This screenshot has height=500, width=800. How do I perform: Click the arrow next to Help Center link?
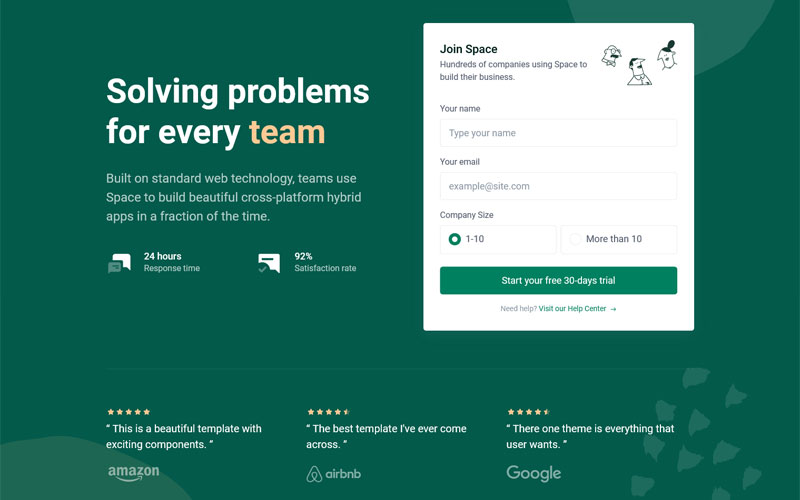coord(613,309)
